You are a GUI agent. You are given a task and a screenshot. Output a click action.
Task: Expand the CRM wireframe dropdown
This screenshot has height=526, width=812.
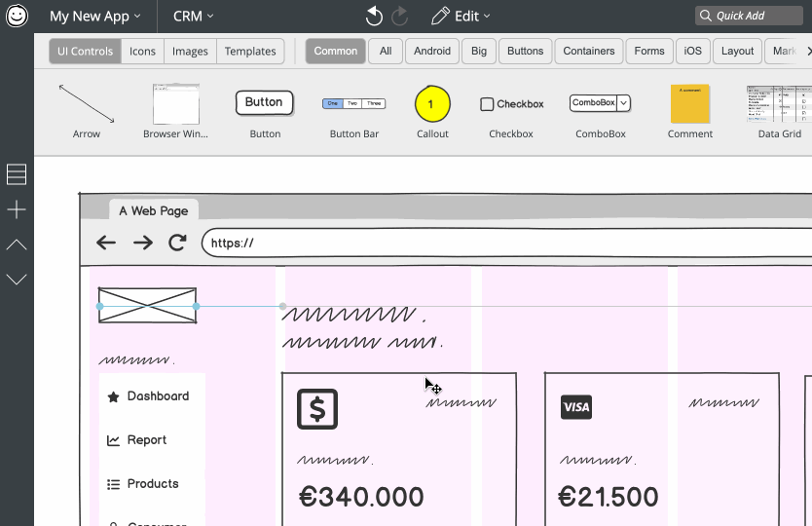pos(193,17)
